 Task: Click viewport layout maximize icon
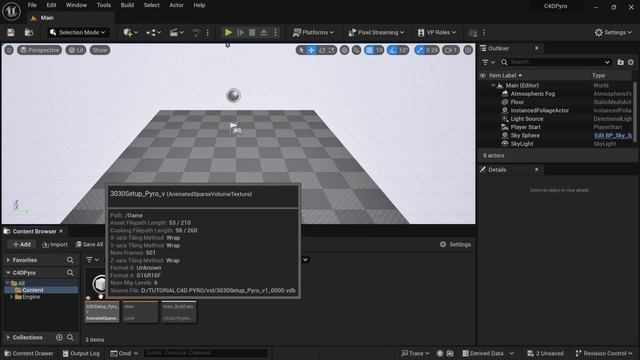tap(468, 50)
